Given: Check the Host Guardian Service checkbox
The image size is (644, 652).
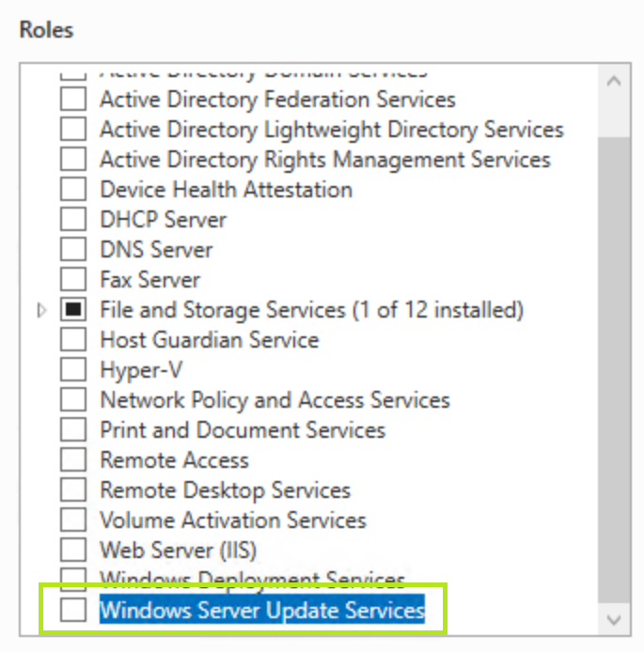Looking at the screenshot, I should coord(73,340).
